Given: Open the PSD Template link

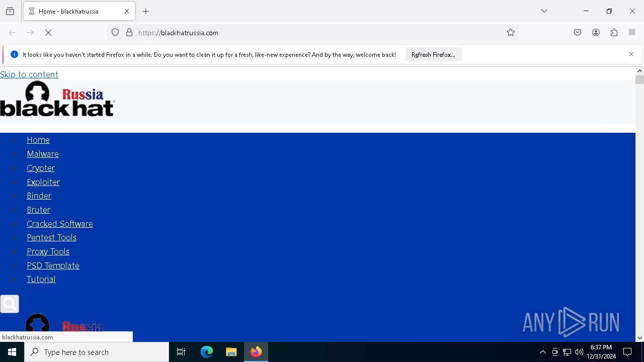Looking at the screenshot, I should coord(53,265).
